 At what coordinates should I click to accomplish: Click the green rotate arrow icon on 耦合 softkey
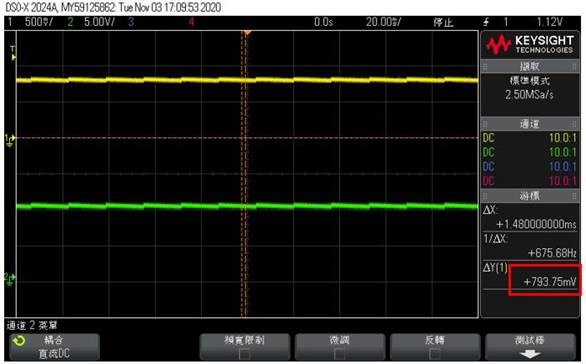tap(19, 340)
